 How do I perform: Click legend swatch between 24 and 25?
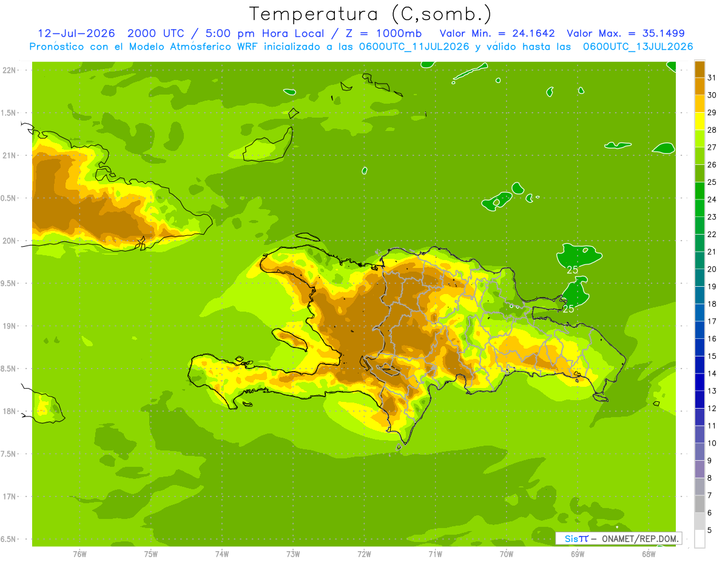pyautogui.click(x=699, y=191)
